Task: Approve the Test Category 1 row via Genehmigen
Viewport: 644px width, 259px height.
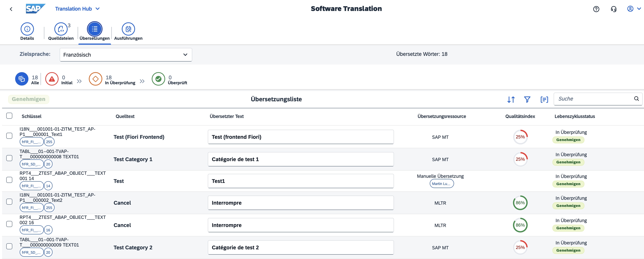Action: [568, 162]
